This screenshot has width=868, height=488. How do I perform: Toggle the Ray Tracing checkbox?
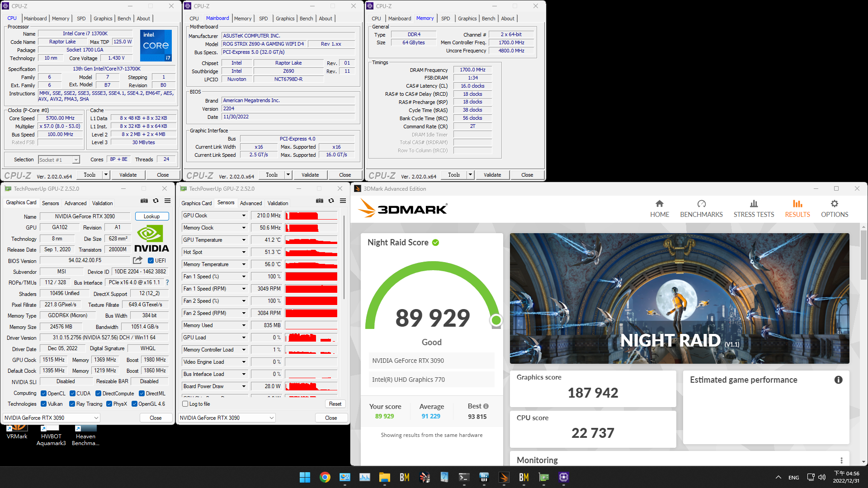coord(72,404)
